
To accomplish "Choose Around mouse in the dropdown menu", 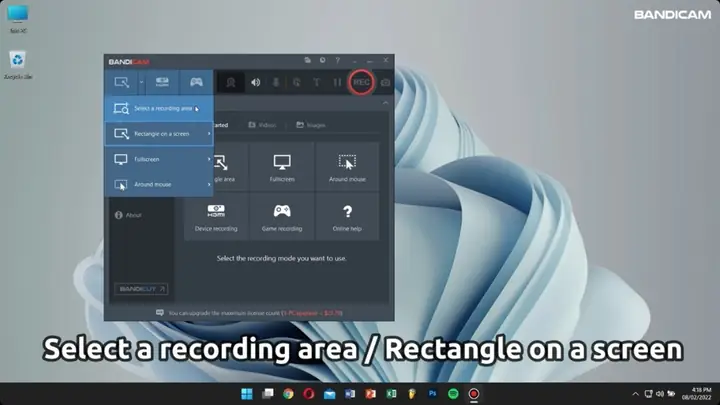I will click(159, 185).
